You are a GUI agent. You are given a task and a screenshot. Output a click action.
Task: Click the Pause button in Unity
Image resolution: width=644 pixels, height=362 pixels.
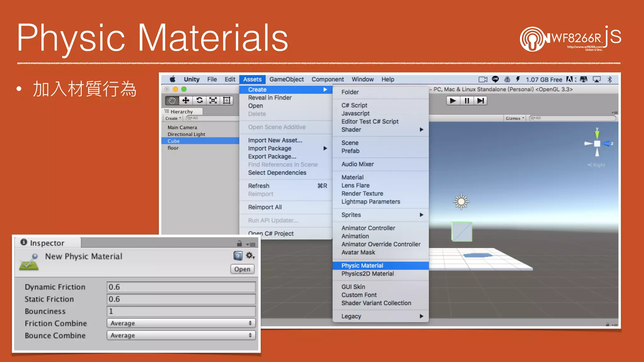pyautogui.click(x=467, y=101)
